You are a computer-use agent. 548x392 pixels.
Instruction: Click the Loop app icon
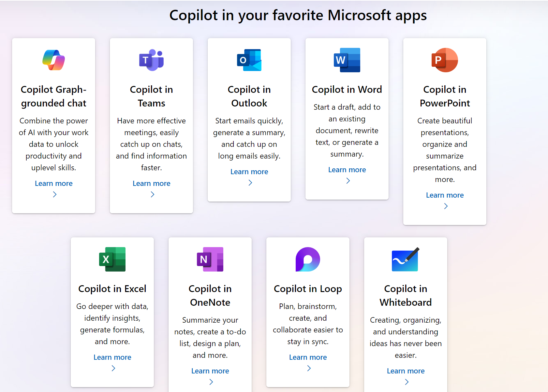pyautogui.click(x=308, y=259)
